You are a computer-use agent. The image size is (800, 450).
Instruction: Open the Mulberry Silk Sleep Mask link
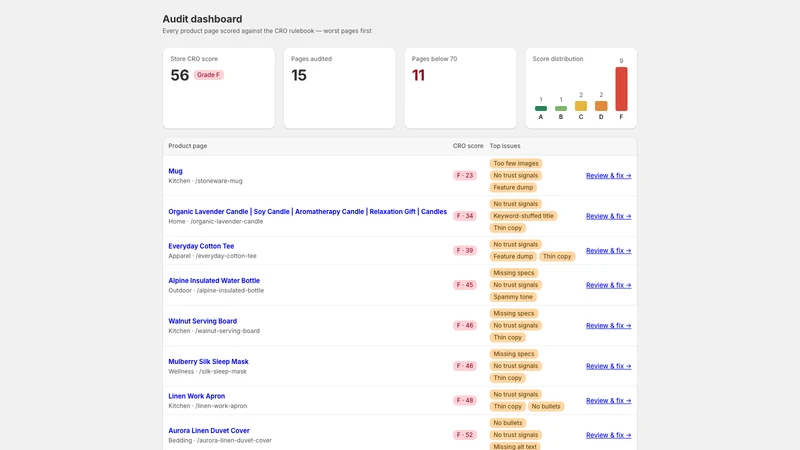click(x=208, y=361)
